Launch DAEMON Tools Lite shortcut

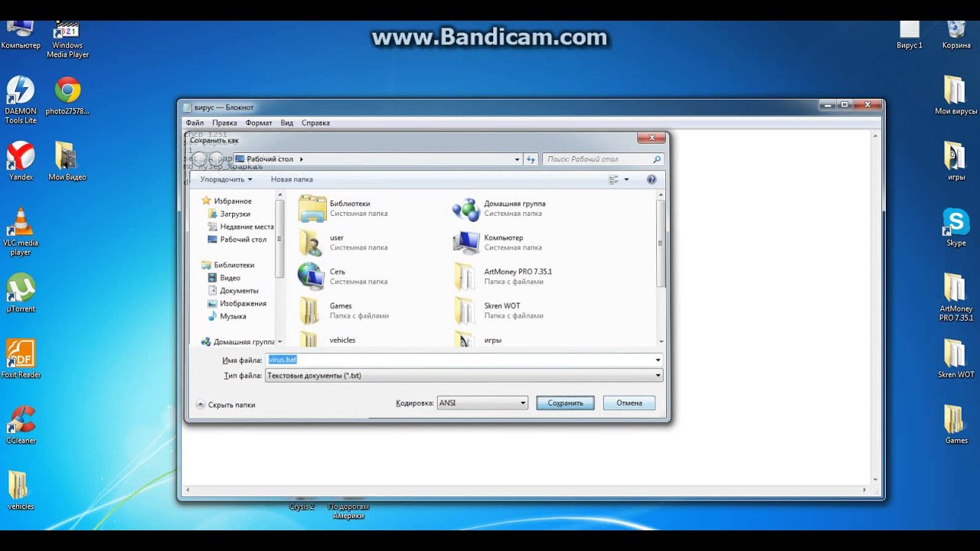point(21,100)
